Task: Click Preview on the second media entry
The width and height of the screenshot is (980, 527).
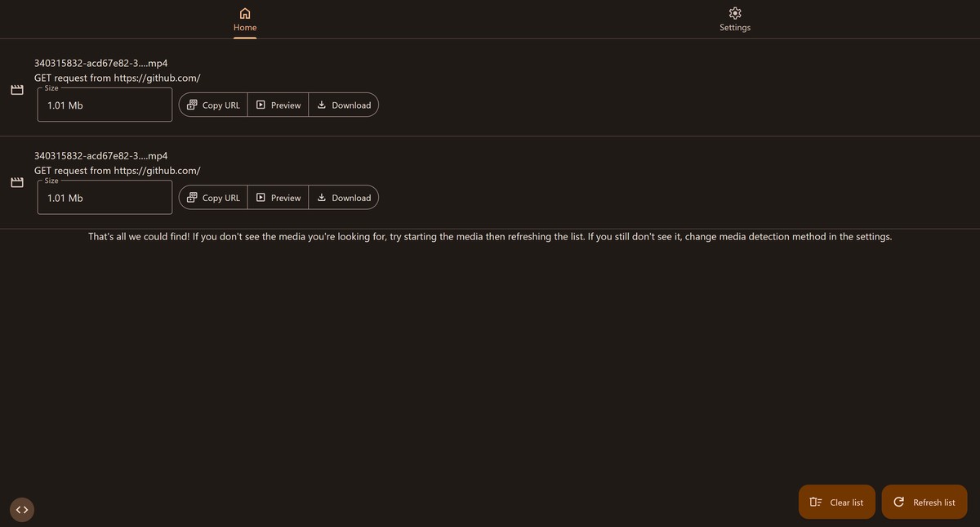Action: pyautogui.click(x=278, y=197)
